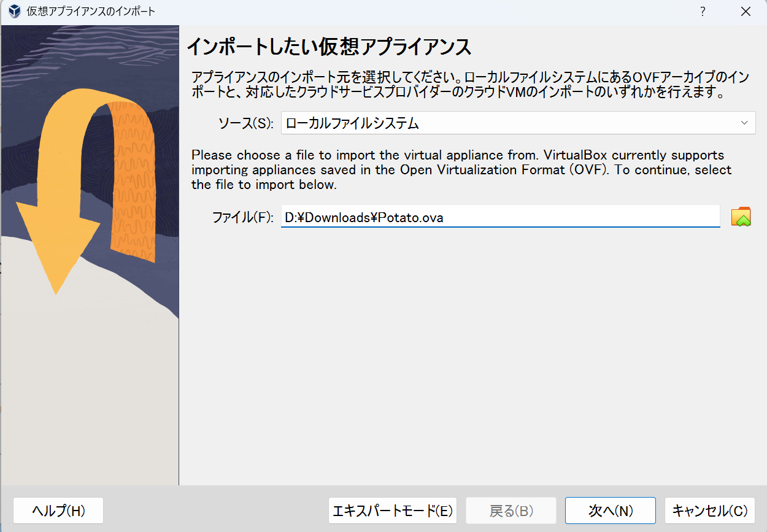Click the ファイル(F): label
Screen dimensions: 767x532
click(x=242, y=217)
